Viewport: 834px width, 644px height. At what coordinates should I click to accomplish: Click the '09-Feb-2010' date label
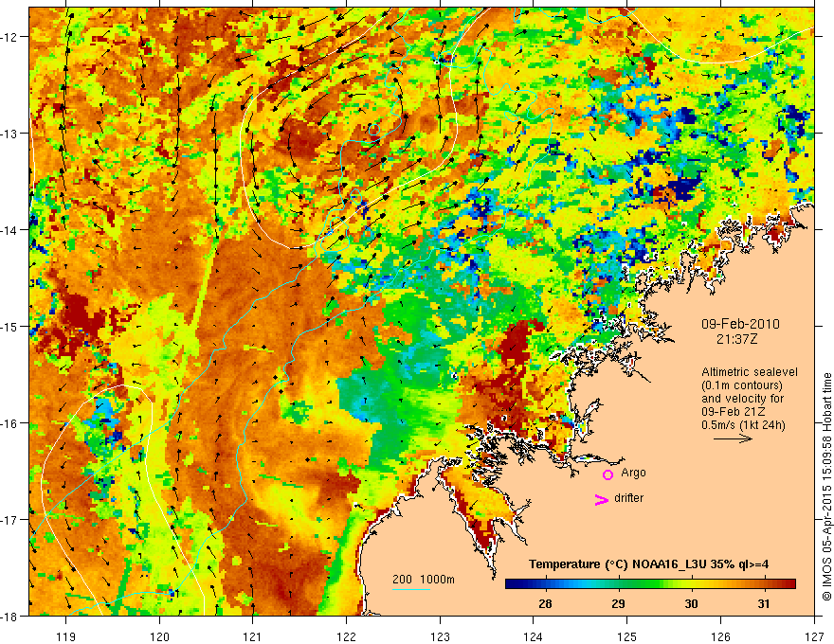740,324
